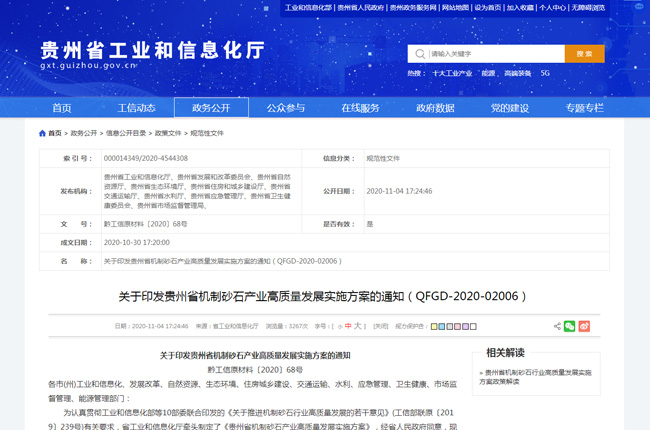
Task: Go to the 首页 navigation tab
Action: point(62,108)
